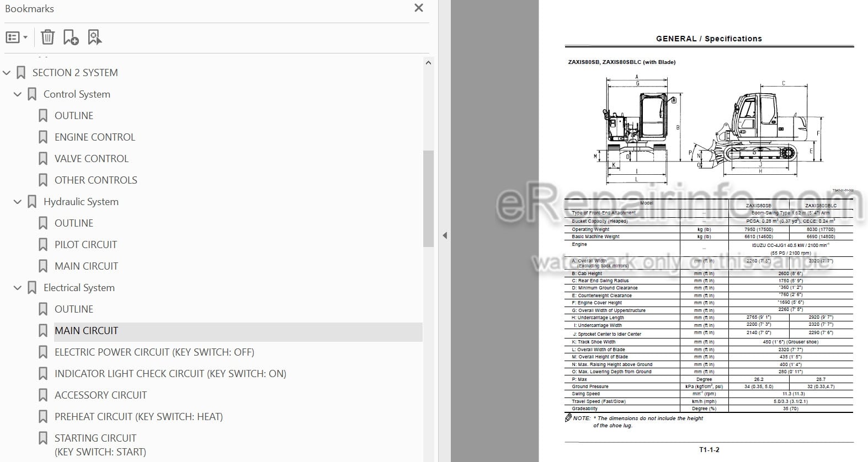868x462 pixels.
Task: Click the 'Gradeability' row label
Action: pos(584,409)
